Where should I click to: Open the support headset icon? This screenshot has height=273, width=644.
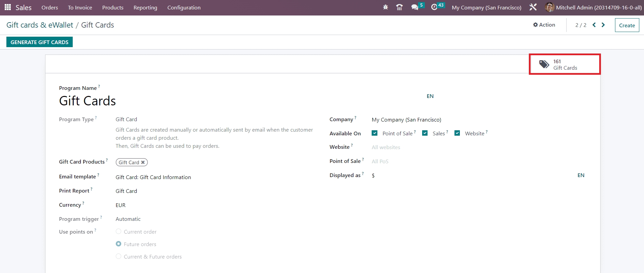pos(400,7)
